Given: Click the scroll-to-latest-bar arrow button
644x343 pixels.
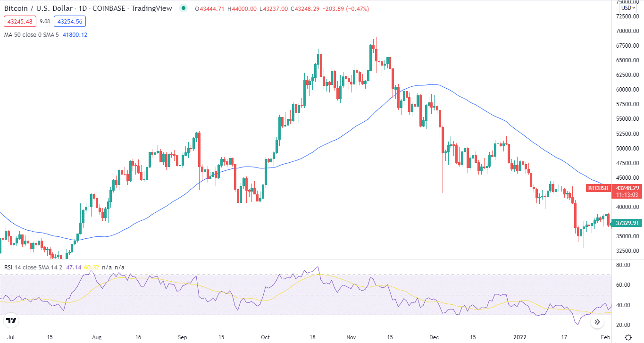Looking at the screenshot, I should [597, 322].
